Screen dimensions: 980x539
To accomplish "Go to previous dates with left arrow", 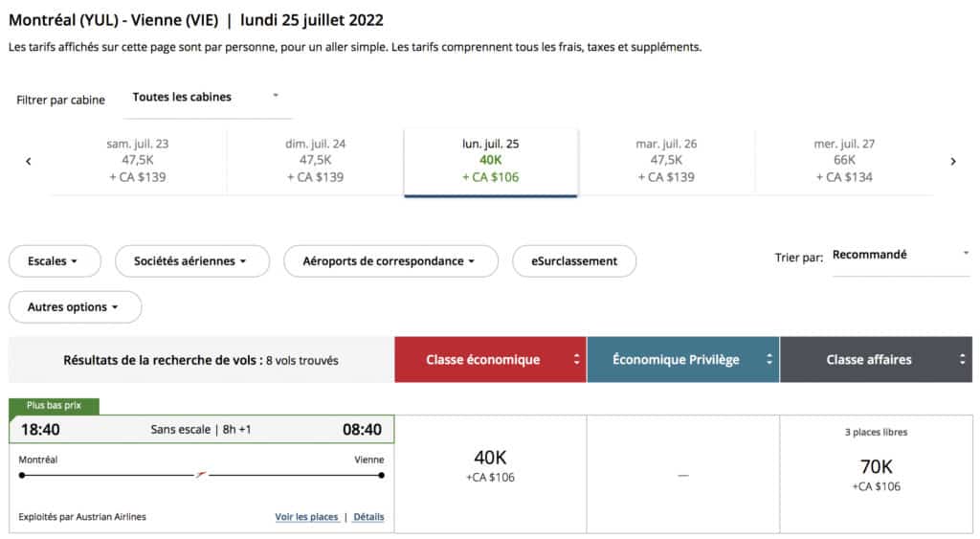I will click(29, 162).
